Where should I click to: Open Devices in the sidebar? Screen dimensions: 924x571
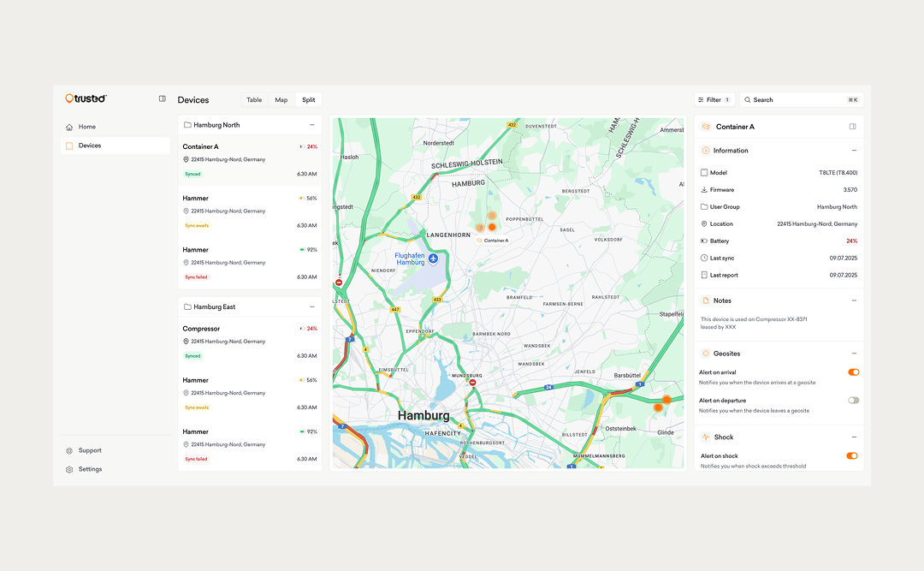(x=115, y=146)
